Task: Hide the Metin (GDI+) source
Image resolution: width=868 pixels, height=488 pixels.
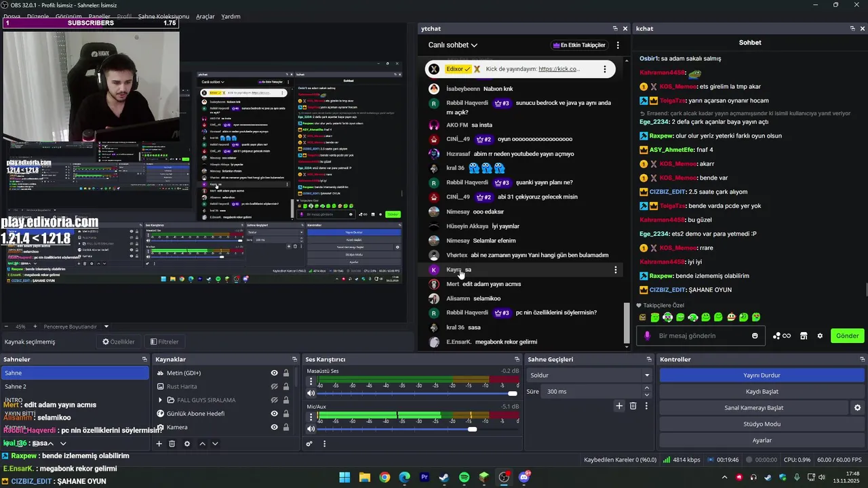Action: click(275, 373)
